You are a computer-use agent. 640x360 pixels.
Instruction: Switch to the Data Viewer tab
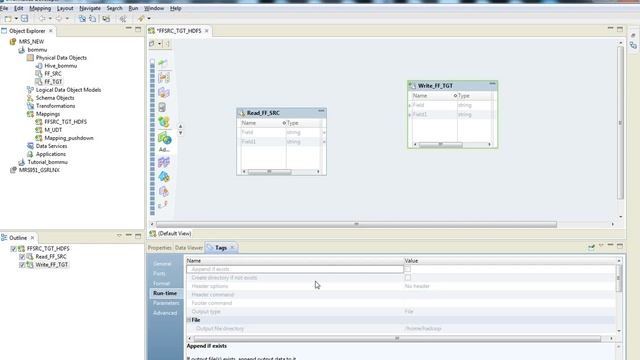click(189, 248)
